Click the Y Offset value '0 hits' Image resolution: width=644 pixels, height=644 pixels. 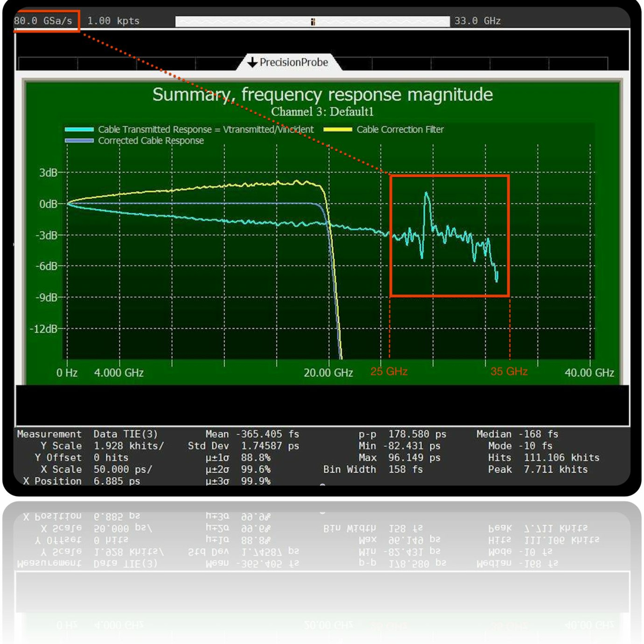click(x=111, y=457)
